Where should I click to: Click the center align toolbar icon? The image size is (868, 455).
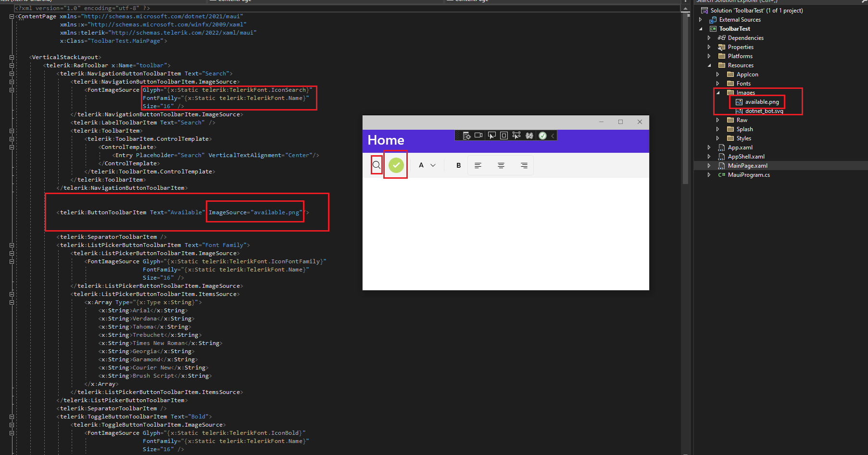tap(501, 165)
